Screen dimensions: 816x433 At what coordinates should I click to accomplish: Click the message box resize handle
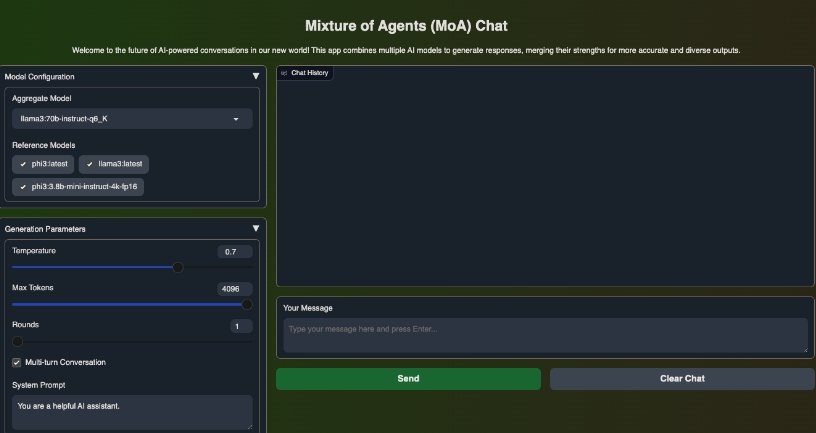click(803, 348)
